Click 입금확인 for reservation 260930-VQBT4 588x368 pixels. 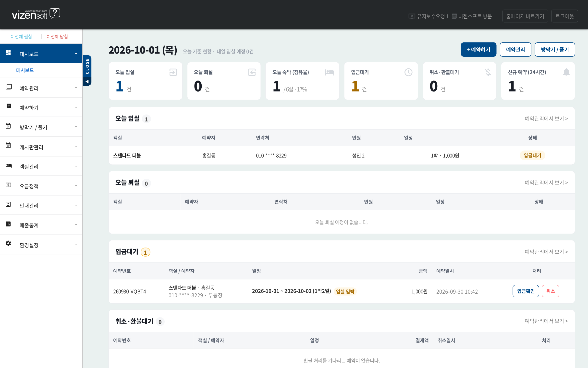[526, 291]
